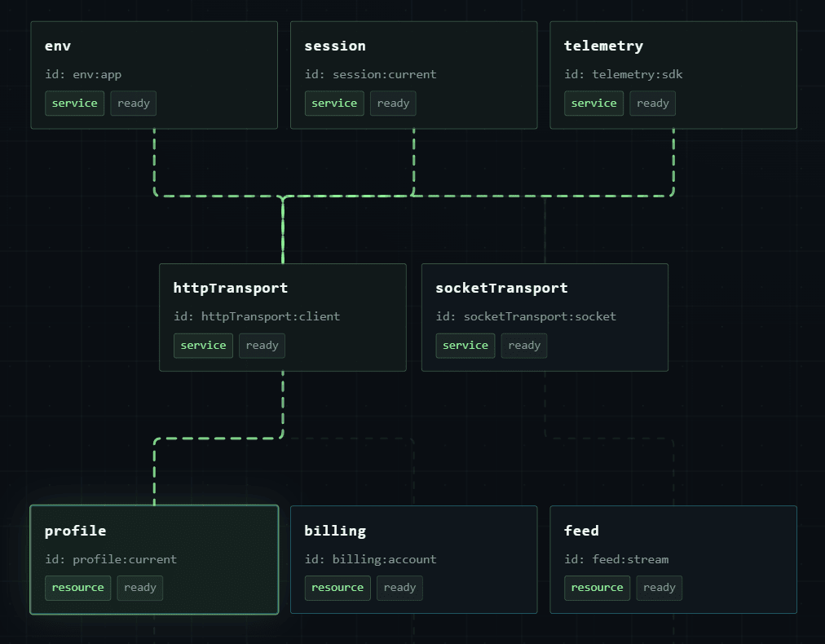The height and width of the screenshot is (644, 825).
Task: Click the ready badge on socketTransport node
Action: (524, 346)
